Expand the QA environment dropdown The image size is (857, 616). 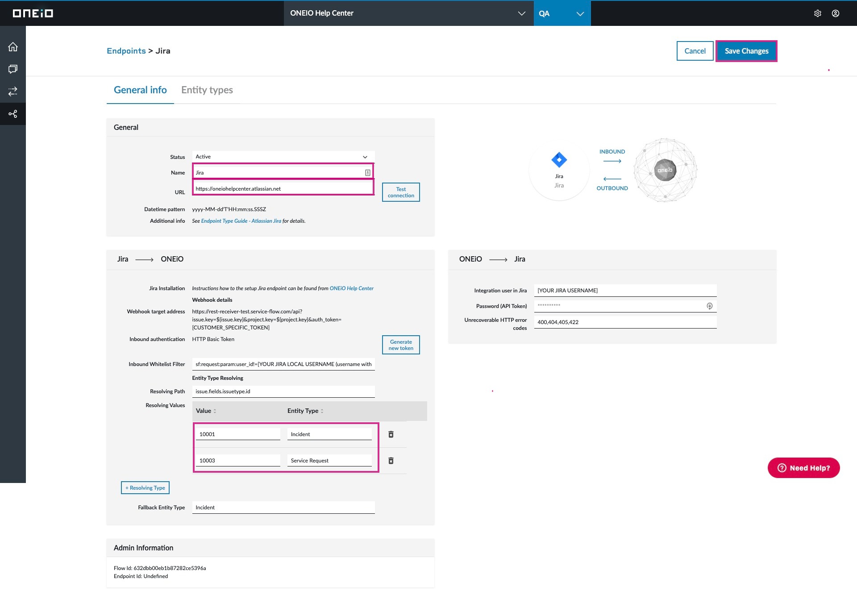click(x=562, y=13)
